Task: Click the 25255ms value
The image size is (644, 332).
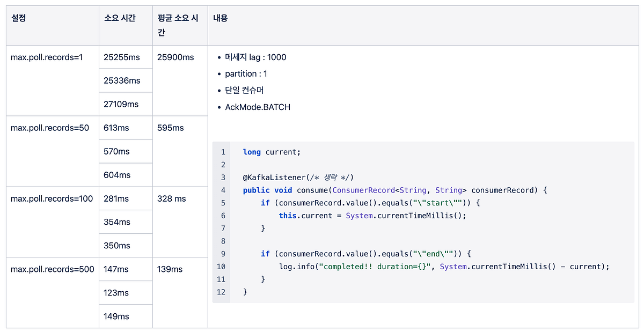Action: coord(122,57)
